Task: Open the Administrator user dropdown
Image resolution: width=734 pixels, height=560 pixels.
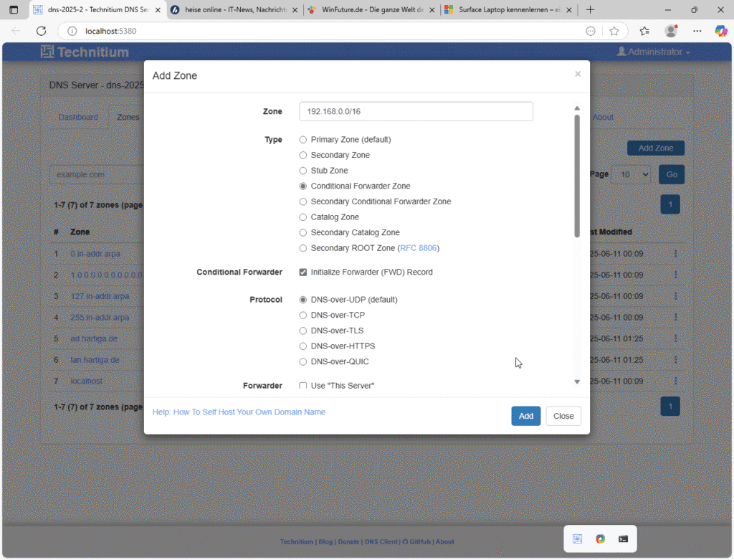Action: (654, 52)
